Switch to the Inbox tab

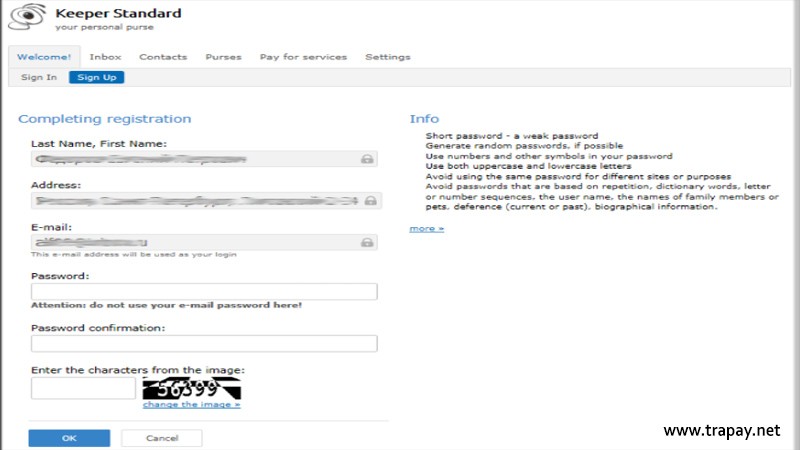click(x=105, y=57)
